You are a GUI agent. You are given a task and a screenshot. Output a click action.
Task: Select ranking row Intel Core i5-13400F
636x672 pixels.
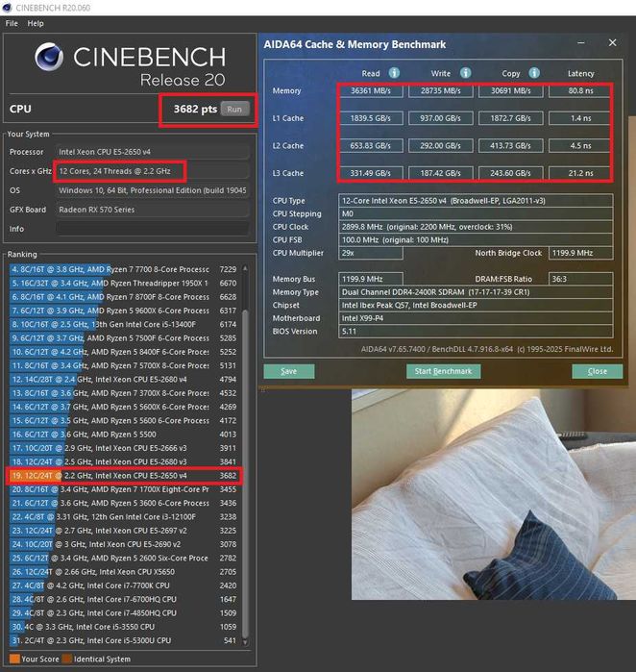(x=123, y=324)
